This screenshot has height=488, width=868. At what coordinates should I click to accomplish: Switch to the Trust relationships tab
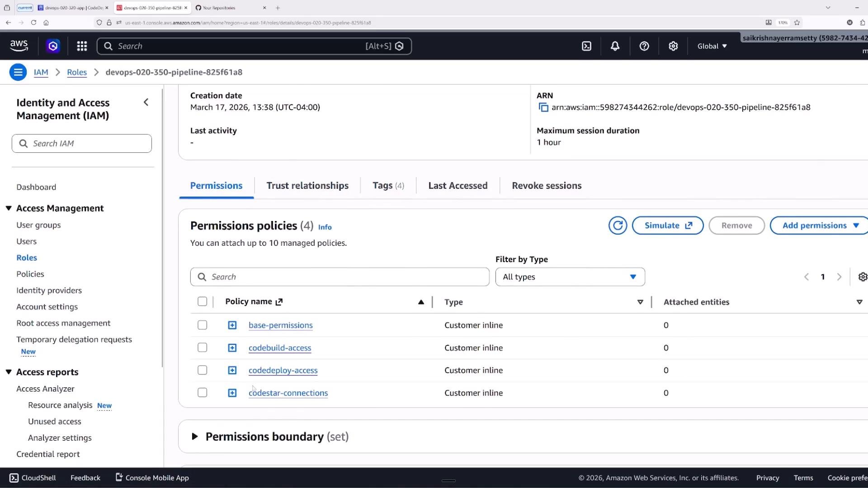click(307, 186)
